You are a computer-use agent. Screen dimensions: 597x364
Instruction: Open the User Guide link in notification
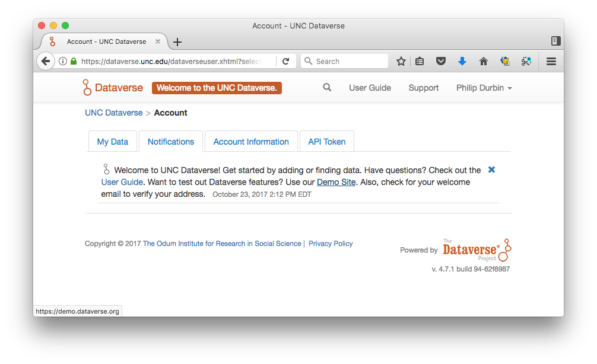pyautogui.click(x=122, y=182)
